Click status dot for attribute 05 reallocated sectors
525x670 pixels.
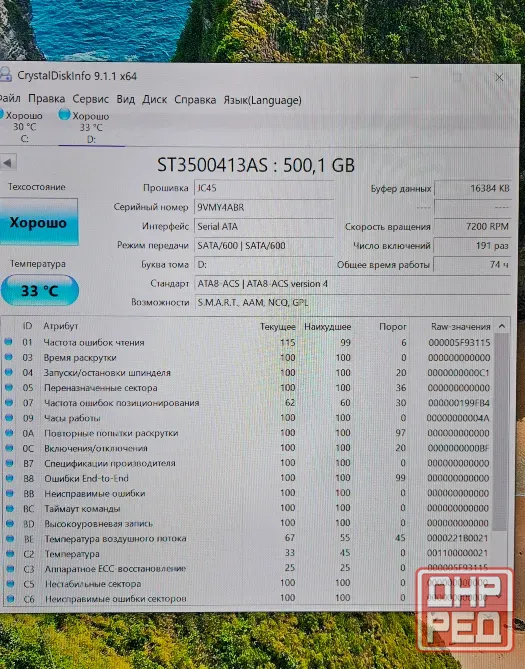(9, 387)
